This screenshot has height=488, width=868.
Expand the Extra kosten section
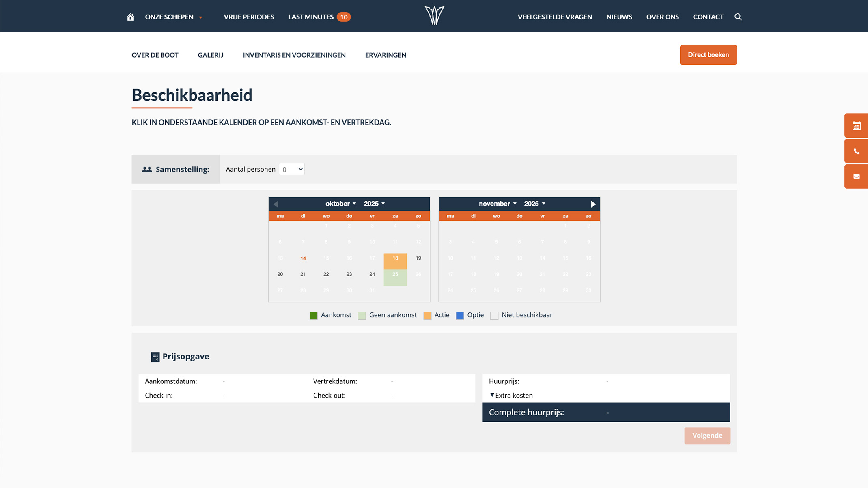click(x=511, y=395)
